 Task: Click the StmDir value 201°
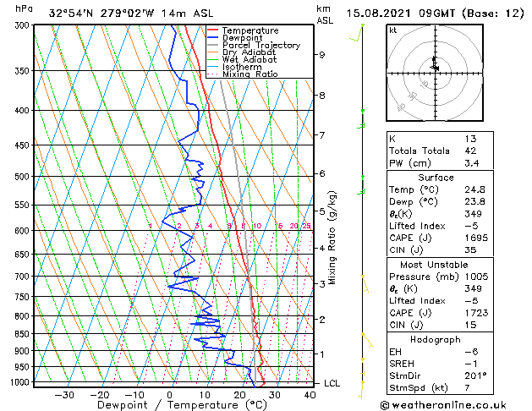(x=476, y=375)
